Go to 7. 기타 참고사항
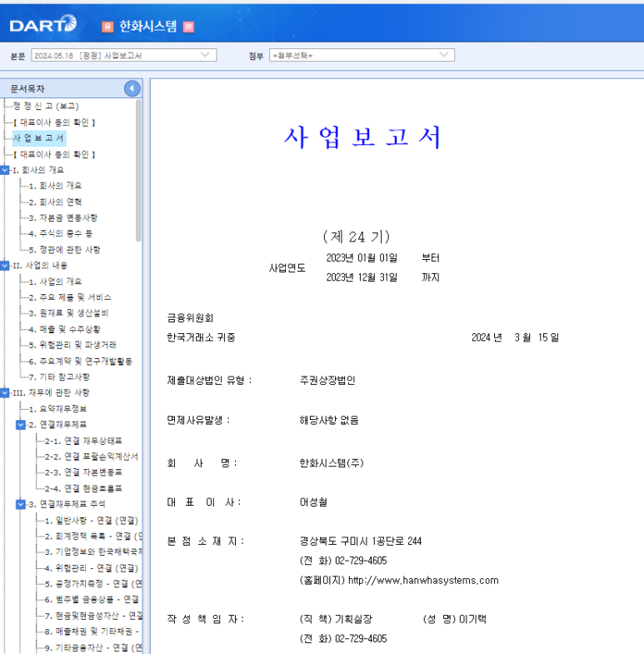Viewport: 644px width, 654px height. click(x=59, y=377)
